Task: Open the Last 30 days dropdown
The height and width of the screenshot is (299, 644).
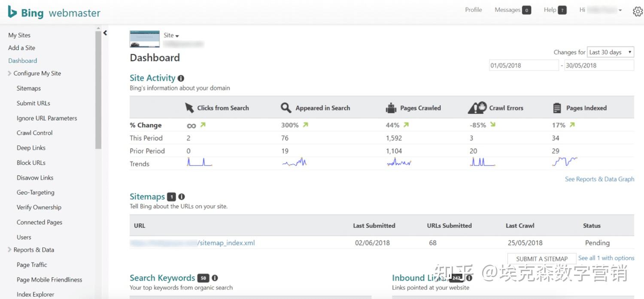Action: pos(610,52)
